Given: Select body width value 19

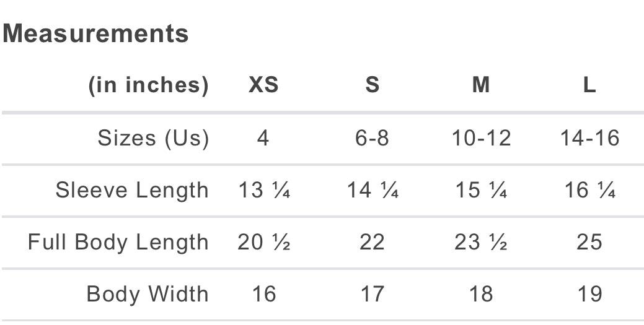Looking at the screenshot, I should [589, 293].
